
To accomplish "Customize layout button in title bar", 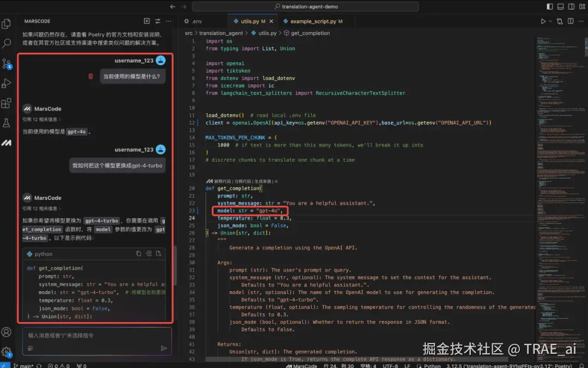I will click(582, 7).
